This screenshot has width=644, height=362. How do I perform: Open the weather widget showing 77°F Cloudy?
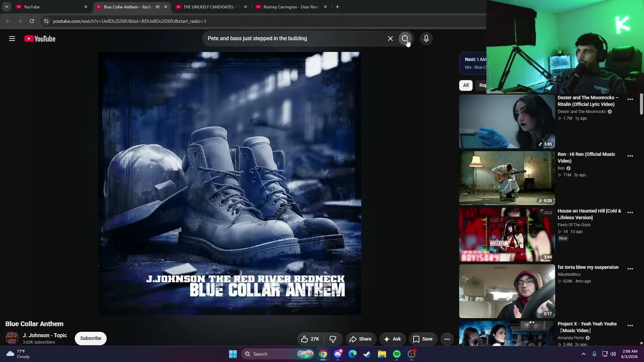click(18, 354)
